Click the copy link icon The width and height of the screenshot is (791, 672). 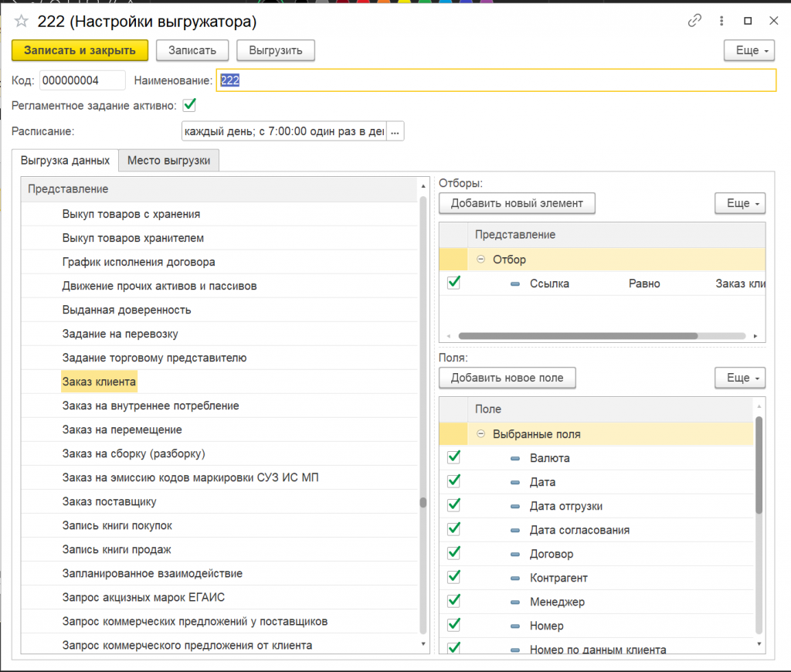(694, 21)
